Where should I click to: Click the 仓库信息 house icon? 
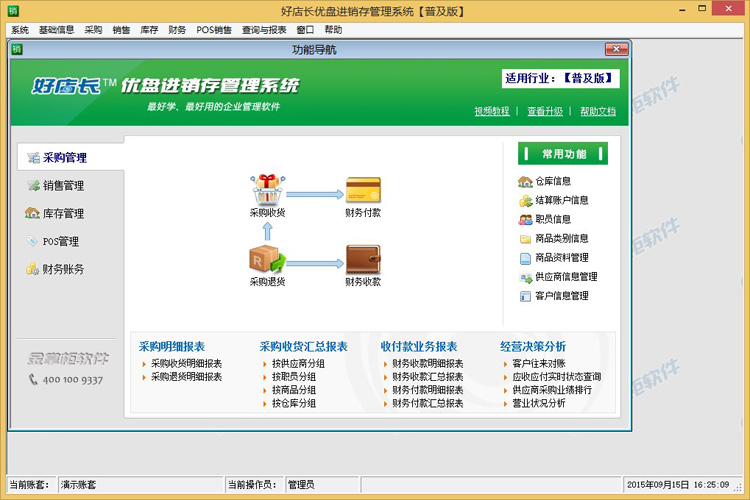pos(525,181)
